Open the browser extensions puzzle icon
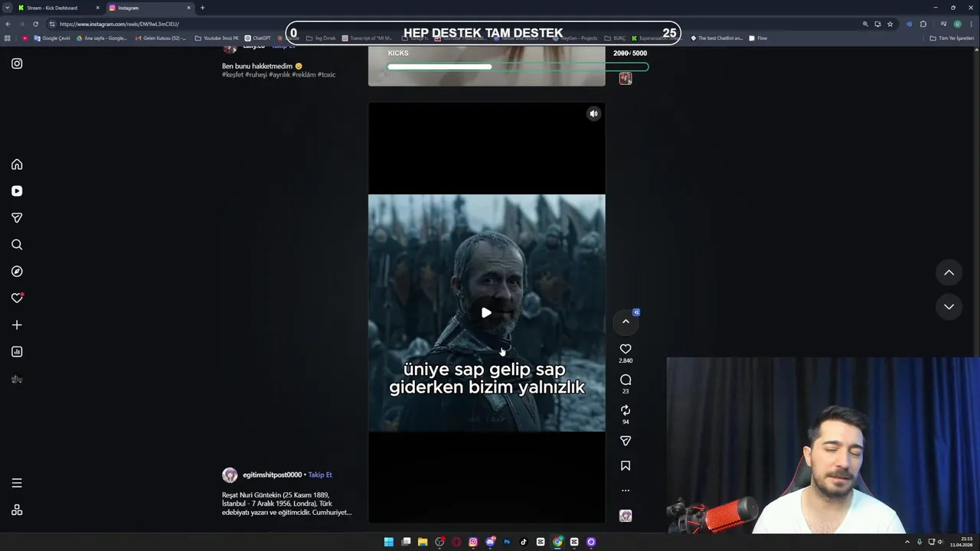 923,24
